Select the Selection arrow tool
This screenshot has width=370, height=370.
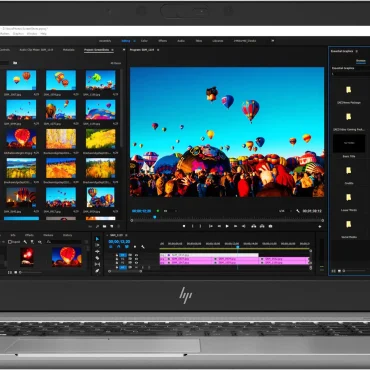[97, 239]
